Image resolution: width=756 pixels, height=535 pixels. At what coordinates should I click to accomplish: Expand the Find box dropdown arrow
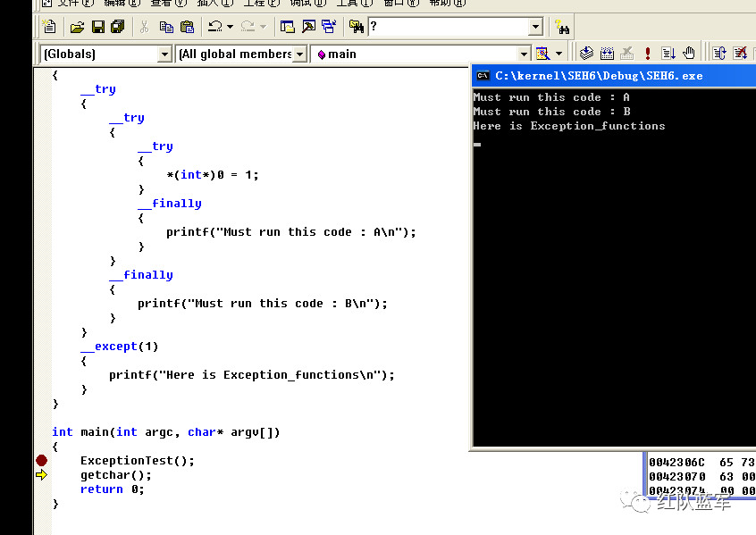pos(535,27)
